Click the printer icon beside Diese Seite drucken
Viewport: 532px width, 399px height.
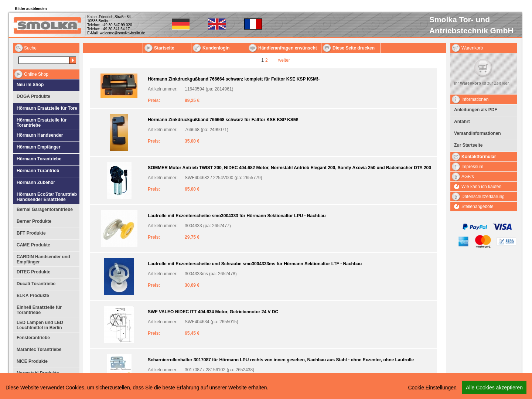click(x=327, y=48)
